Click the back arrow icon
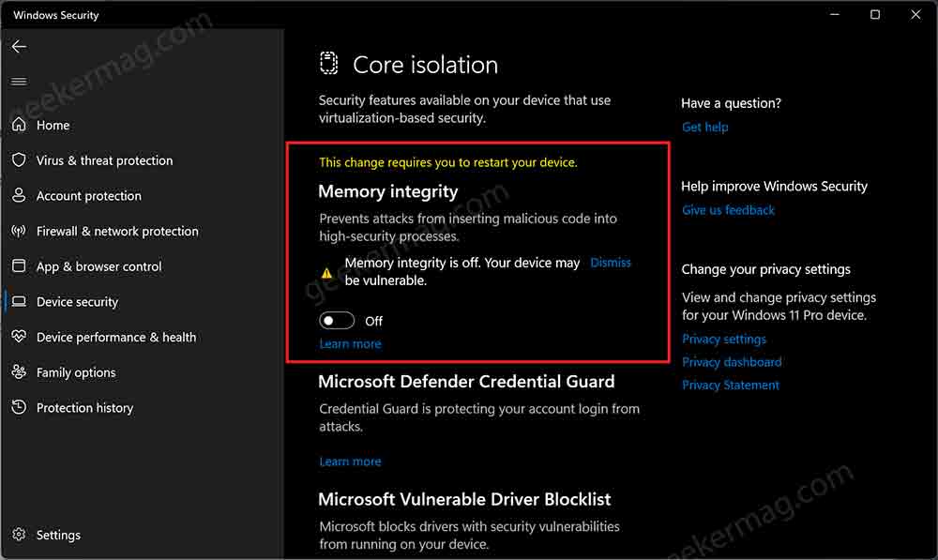 point(19,47)
